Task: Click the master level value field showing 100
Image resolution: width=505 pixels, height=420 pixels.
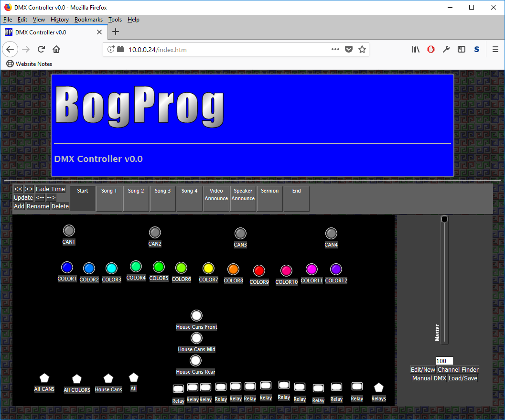Action: tap(444, 361)
